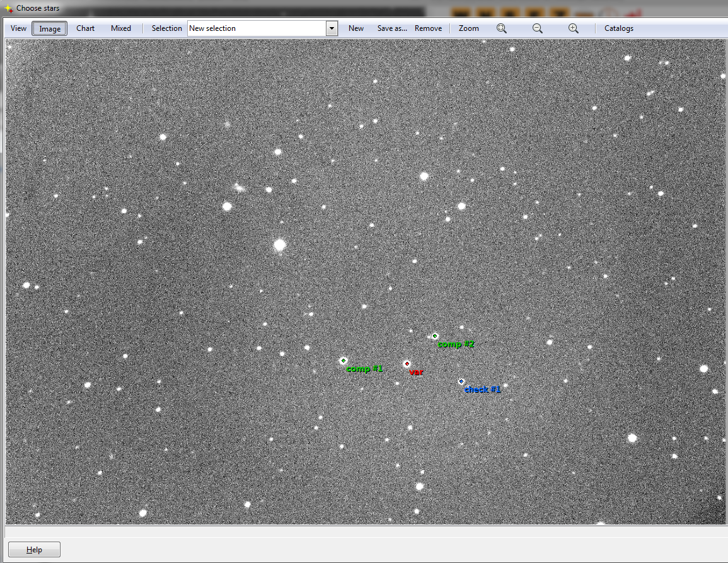728x563 pixels.
Task: Select the red var star marker
Action: pos(407,364)
